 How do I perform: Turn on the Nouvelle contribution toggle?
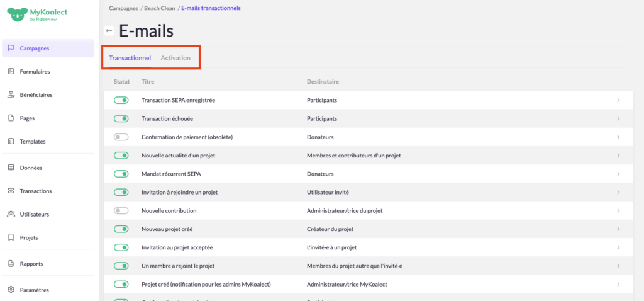click(x=121, y=211)
